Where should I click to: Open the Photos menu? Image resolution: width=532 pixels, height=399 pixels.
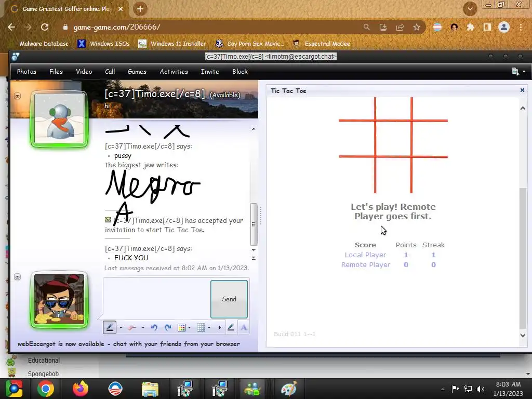pyautogui.click(x=26, y=72)
